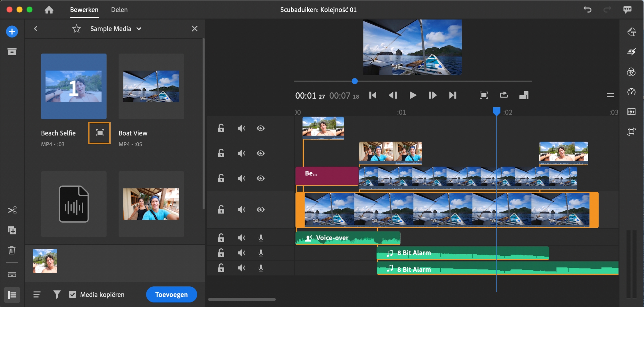Open the crop transform panel
Viewport: 644px width, 349px height.
[x=631, y=132]
